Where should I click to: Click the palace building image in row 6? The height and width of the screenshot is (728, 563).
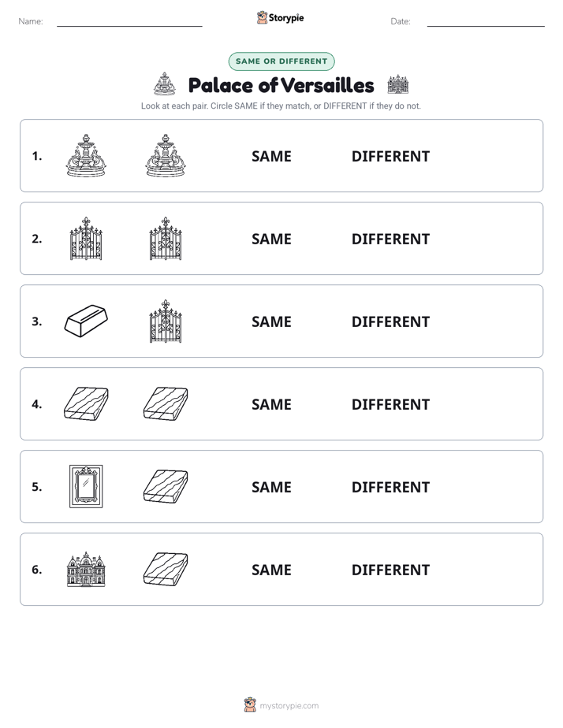coord(86,569)
